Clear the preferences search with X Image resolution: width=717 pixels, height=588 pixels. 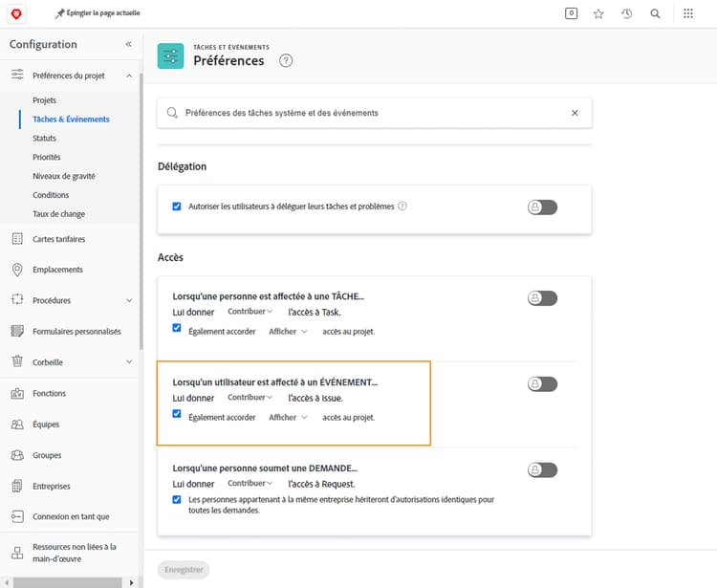tap(575, 113)
